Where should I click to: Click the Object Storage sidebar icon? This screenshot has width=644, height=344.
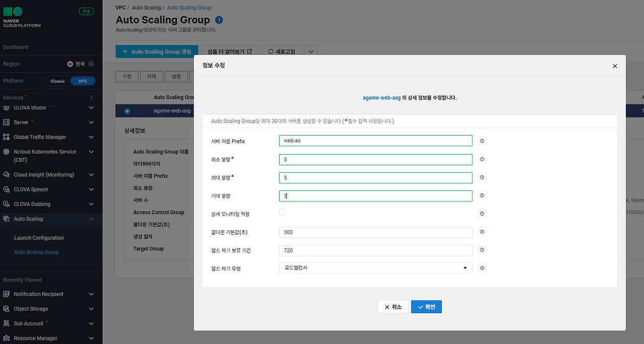6,309
